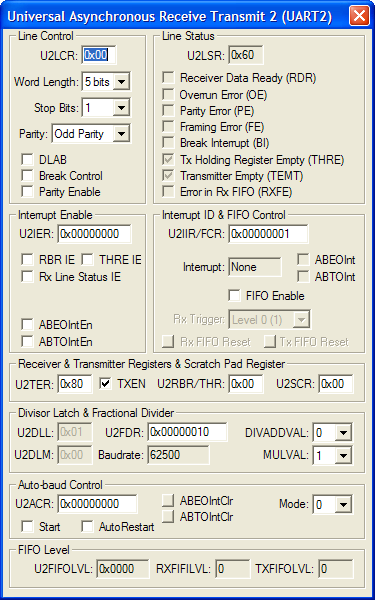Screen dimensions: 375x600
Task: Click the ABEOIntClr button
Action: pyautogui.click(x=168, y=501)
